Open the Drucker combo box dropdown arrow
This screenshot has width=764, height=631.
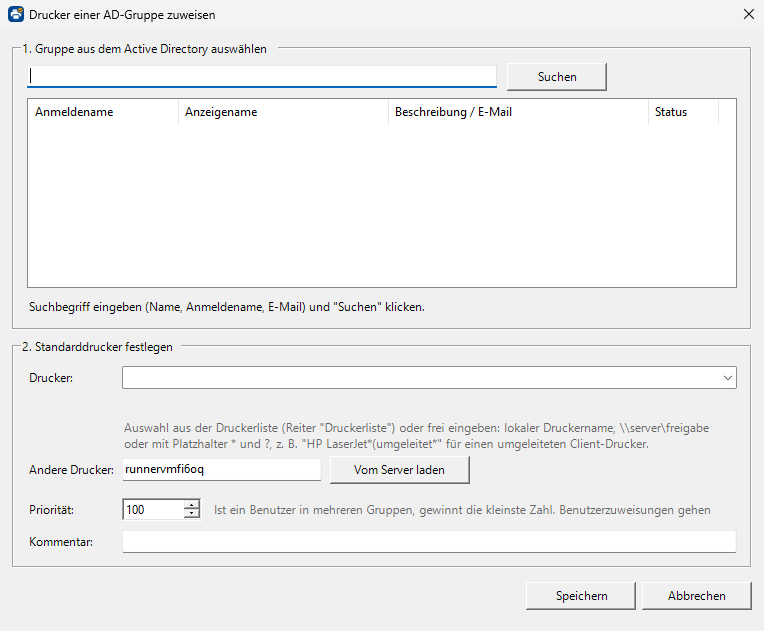tap(728, 378)
